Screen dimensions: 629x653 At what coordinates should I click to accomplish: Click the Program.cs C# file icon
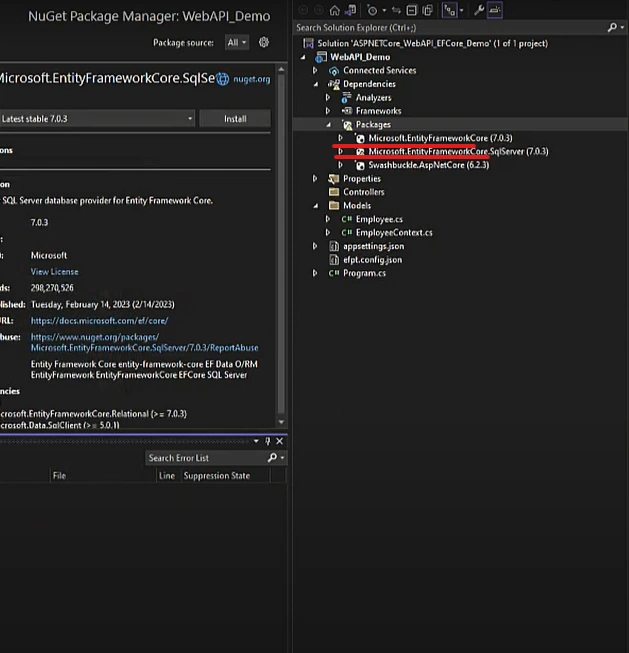(334, 273)
